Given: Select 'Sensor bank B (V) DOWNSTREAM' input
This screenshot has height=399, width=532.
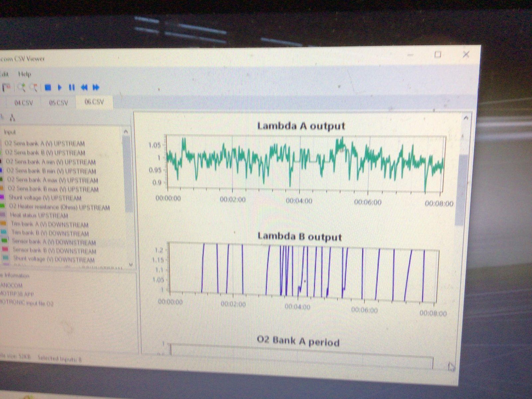Looking at the screenshot, I should coord(55,250).
